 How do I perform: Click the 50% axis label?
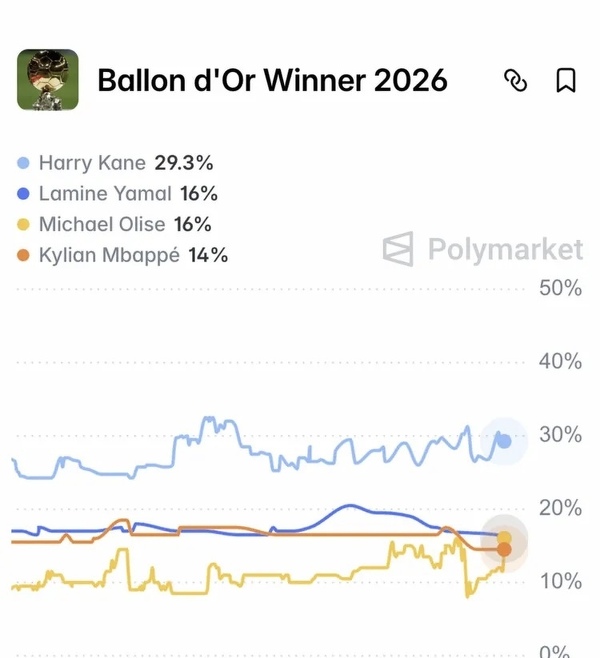click(x=560, y=289)
